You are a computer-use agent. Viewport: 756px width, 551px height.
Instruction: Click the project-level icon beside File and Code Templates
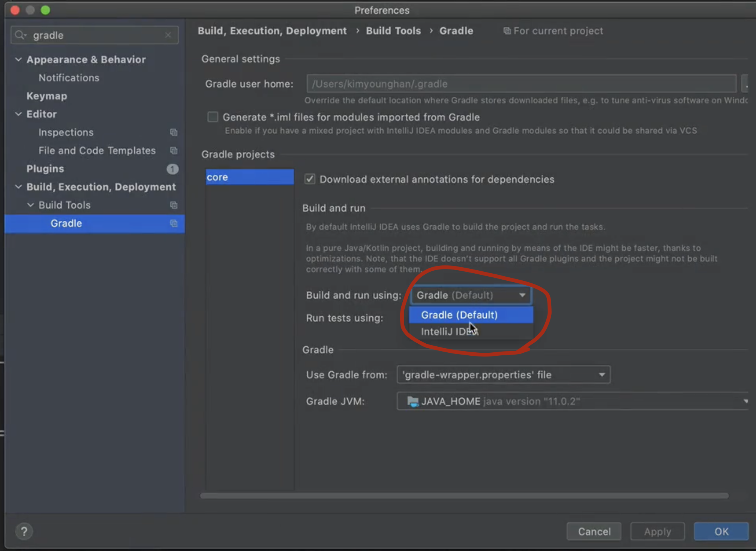(173, 151)
